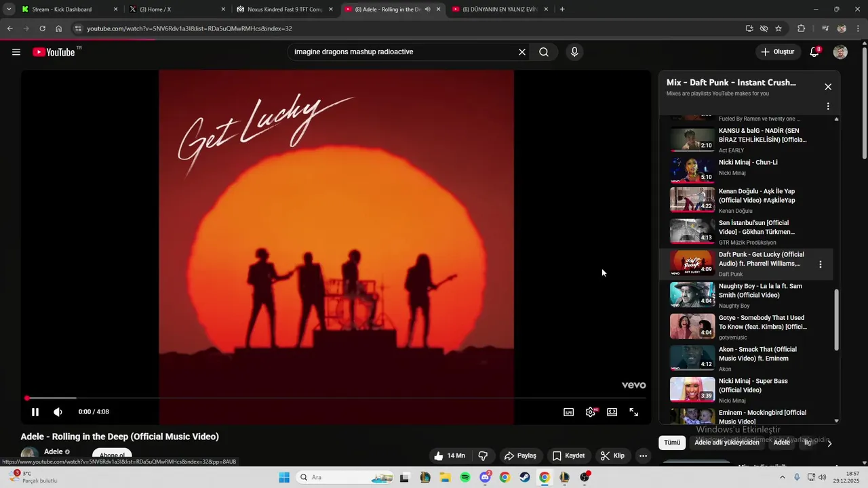Play KANSU & balG - NADİR playlist item
The height and width of the screenshot is (488, 868).
746,140
